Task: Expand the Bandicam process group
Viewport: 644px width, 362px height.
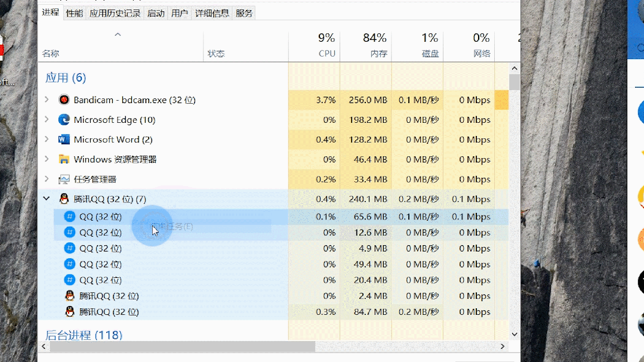Action: coord(47,100)
